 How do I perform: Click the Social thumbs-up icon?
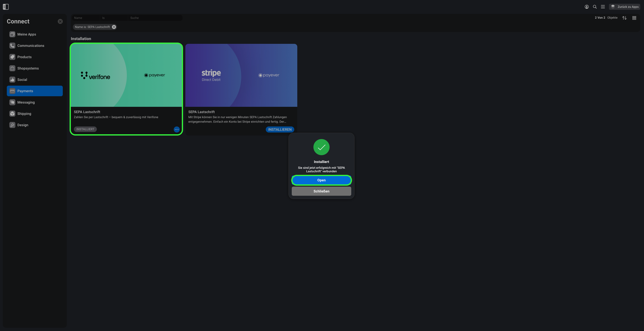[x=12, y=80]
